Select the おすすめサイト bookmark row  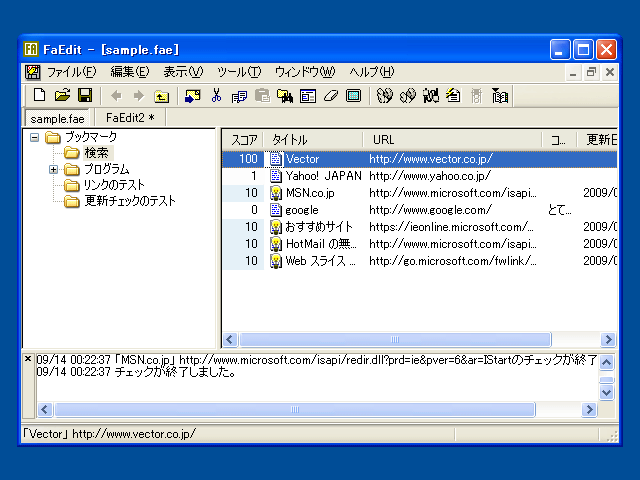pos(420,227)
